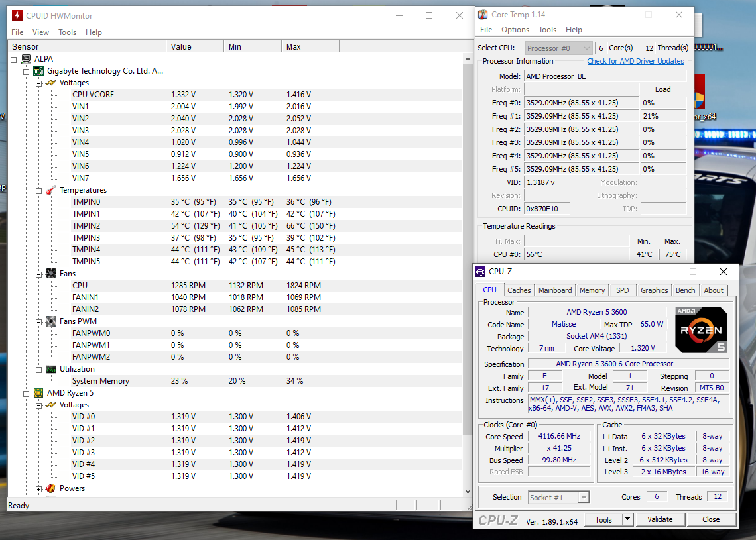
Task: Open Core Temp Help menu
Action: pyautogui.click(x=574, y=30)
